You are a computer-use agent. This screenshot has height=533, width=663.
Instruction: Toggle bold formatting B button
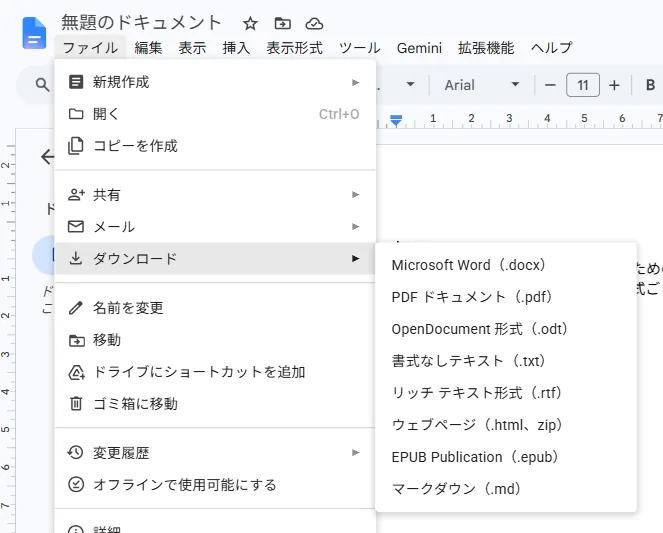(x=650, y=85)
